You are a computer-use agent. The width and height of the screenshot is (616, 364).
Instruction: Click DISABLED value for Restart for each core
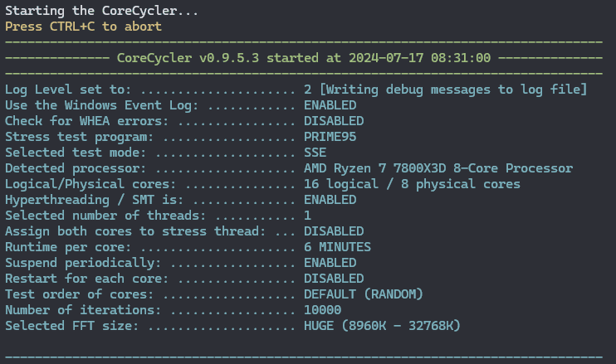click(x=334, y=278)
